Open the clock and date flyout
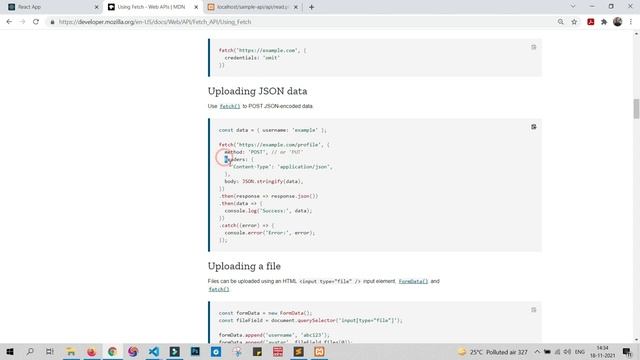The height and width of the screenshot is (360, 640). (x=602, y=352)
